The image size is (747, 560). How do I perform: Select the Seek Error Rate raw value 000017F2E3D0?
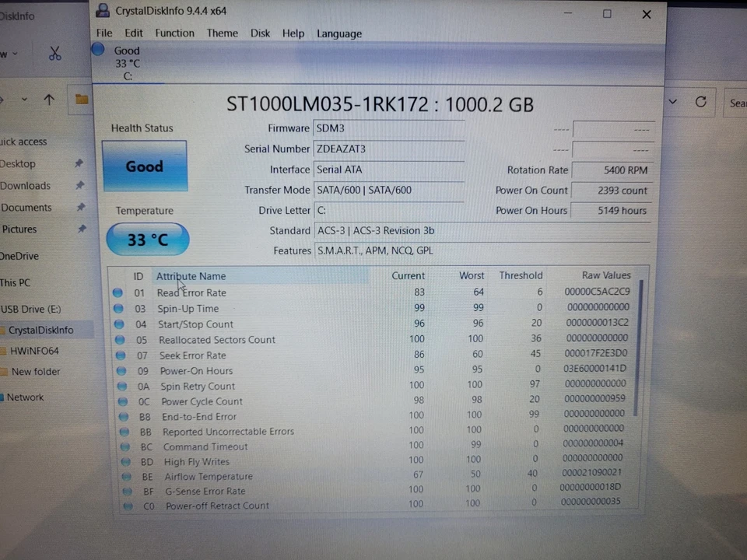(x=595, y=353)
